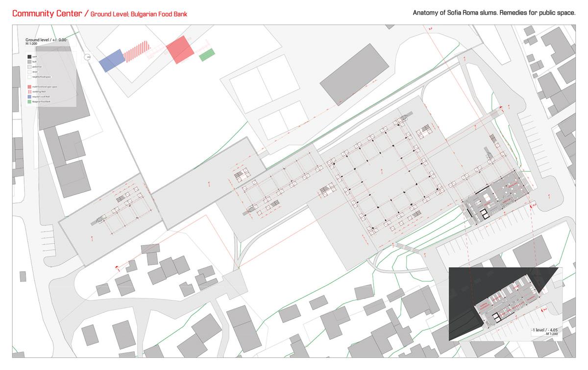The height and width of the screenshot is (370, 588).
Task: Click the circular north arrow symbol
Action: 87,57
